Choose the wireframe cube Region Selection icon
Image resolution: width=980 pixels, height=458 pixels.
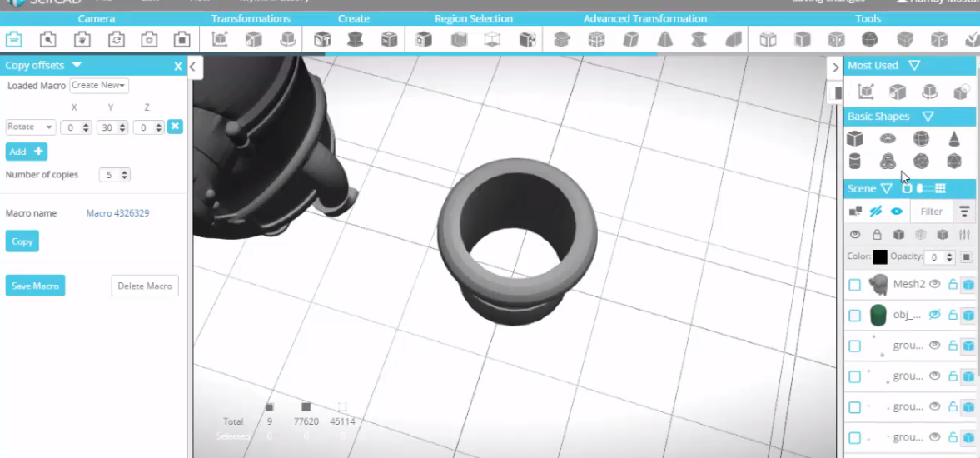493,40
